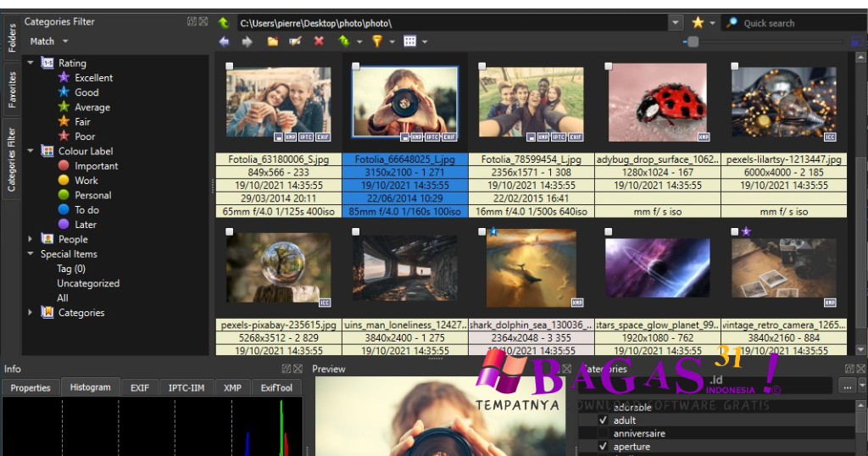Create a new folder from the toolbar
The image size is (868, 456).
pyautogui.click(x=273, y=42)
